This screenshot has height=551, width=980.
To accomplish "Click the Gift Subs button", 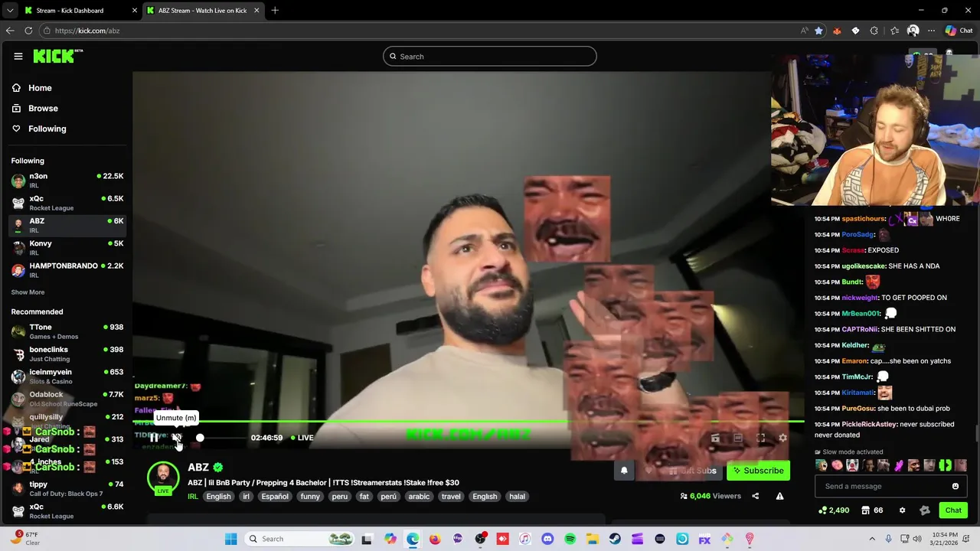I will pyautogui.click(x=692, y=471).
